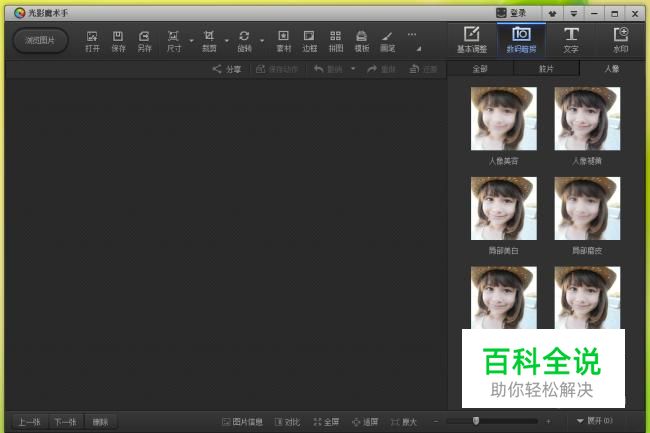Select the 画笔 (Brush) tool
Viewport: 650px width, 433px height.
pyautogui.click(x=387, y=40)
